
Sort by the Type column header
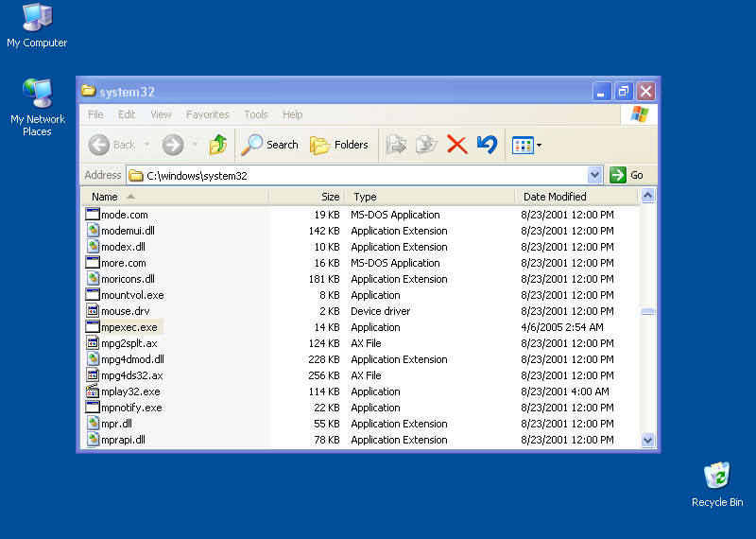430,197
